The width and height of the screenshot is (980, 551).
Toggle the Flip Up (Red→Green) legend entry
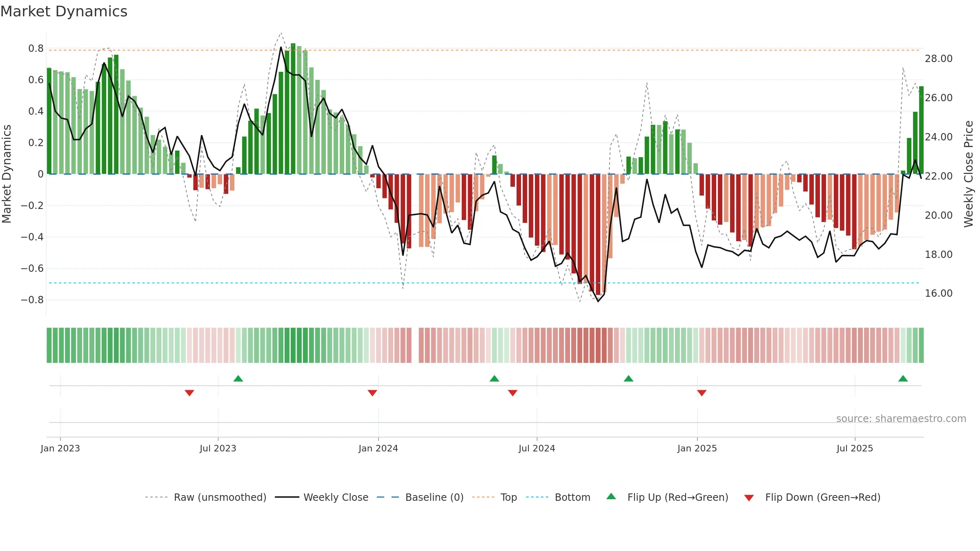(x=667, y=497)
